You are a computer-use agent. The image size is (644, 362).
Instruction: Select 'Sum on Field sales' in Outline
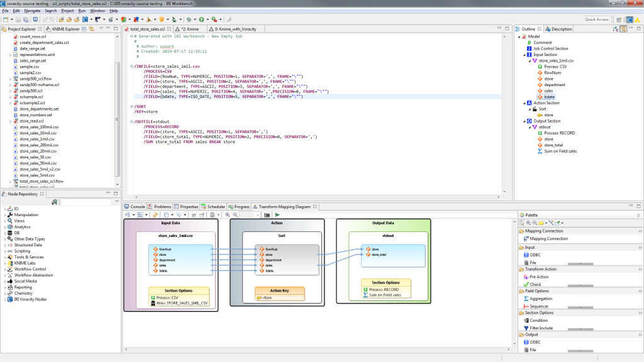pyautogui.click(x=557, y=151)
